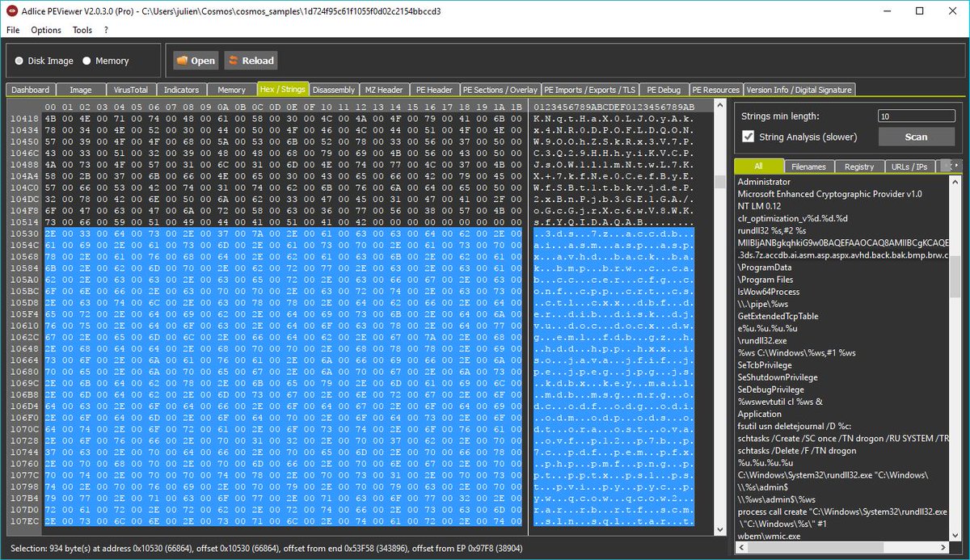Click the strings list scroll-up arrow

pos(955,181)
